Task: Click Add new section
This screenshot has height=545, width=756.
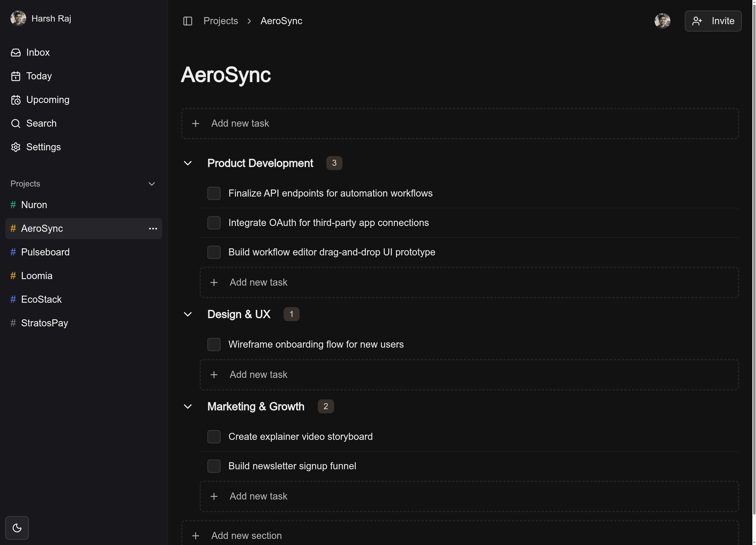Action: point(246,535)
